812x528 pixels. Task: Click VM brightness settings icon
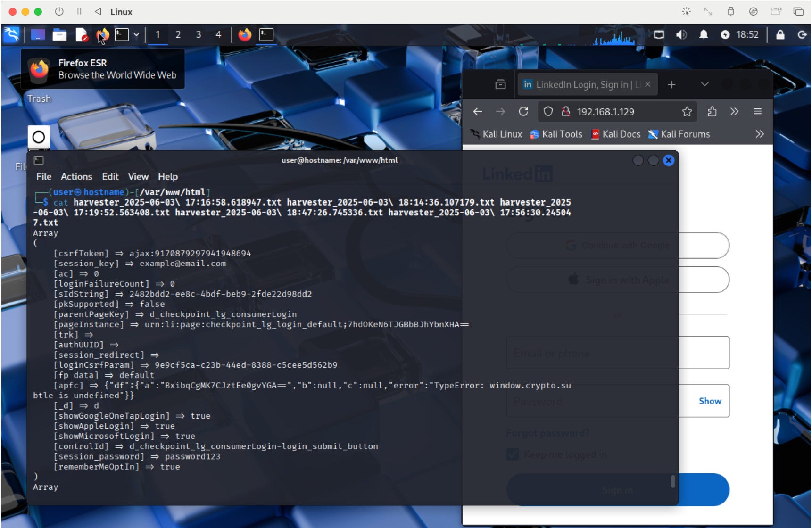[687, 11]
